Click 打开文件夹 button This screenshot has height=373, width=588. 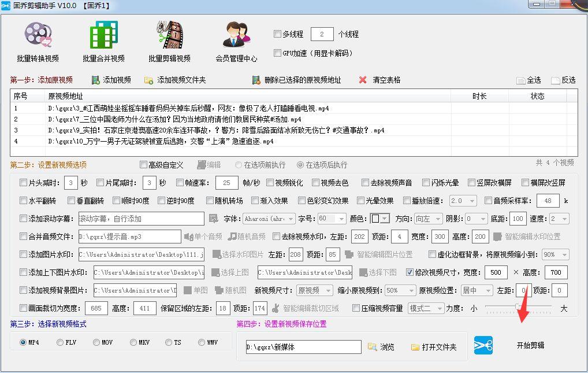[433, 347]
